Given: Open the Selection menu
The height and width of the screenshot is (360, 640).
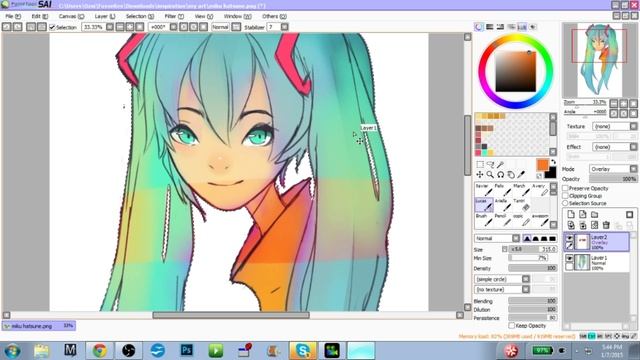Looking at the screenshot, I should click(140, 16).
